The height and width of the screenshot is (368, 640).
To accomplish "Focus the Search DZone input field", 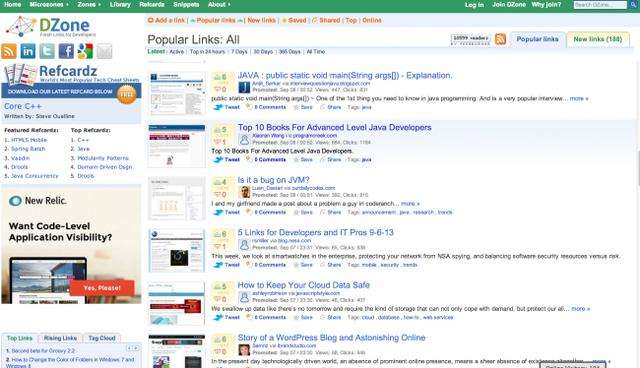I will (600, 4).
